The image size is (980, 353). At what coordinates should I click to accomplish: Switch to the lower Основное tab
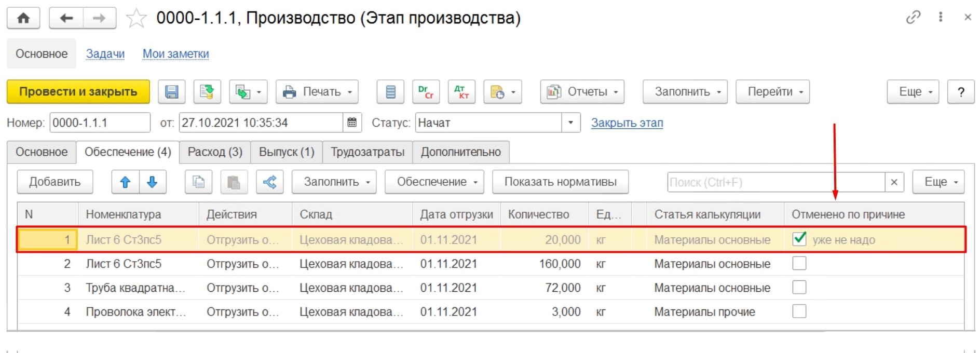pos(42,152)
